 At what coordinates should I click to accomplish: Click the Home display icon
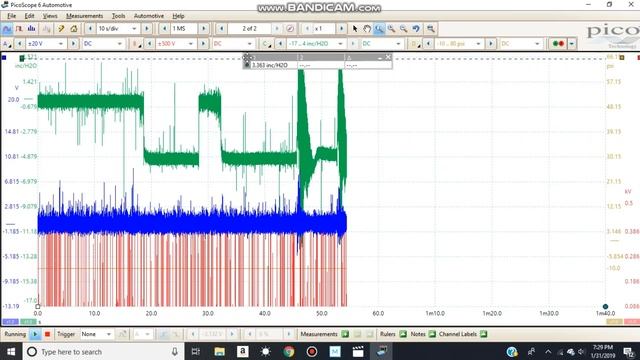74,29
